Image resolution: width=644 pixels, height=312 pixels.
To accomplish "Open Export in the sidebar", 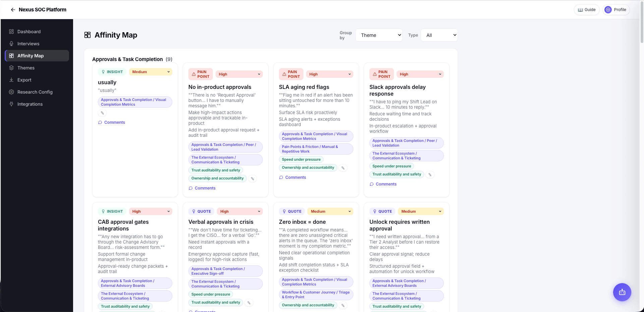I will [37, 80].
